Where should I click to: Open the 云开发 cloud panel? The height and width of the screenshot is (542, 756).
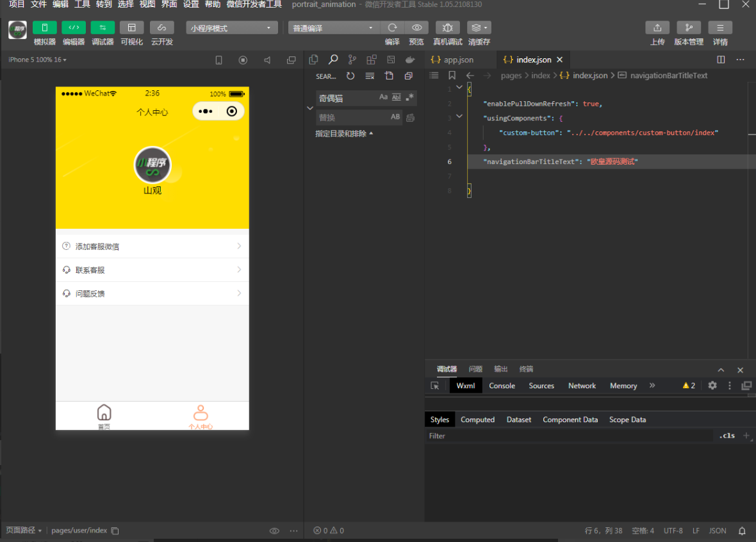161,28
